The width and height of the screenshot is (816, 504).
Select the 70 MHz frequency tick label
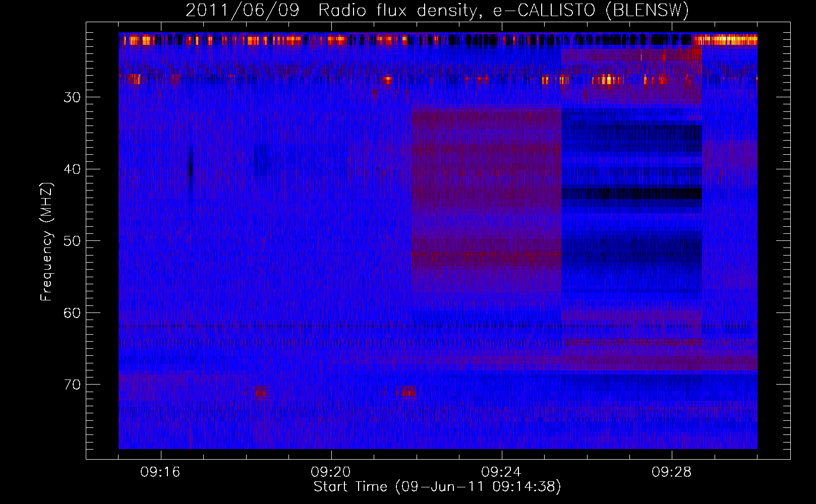[x=72, y=385]
